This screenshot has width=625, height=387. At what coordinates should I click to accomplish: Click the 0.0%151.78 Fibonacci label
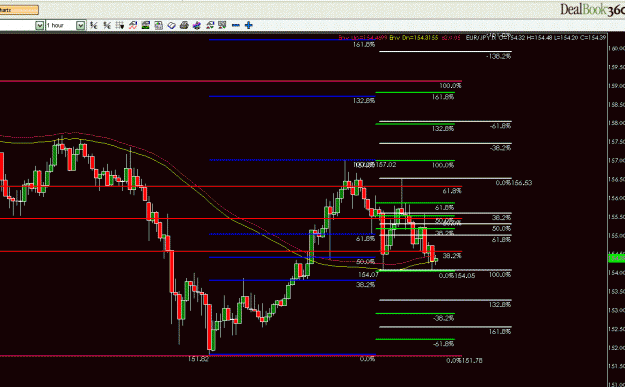[464, 361]
